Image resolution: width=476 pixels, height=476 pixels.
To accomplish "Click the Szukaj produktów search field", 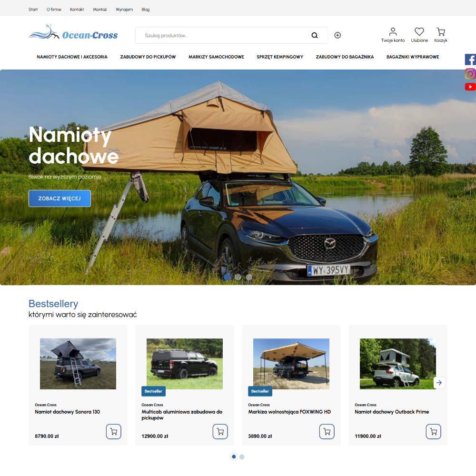I will (x=224, y=35).
